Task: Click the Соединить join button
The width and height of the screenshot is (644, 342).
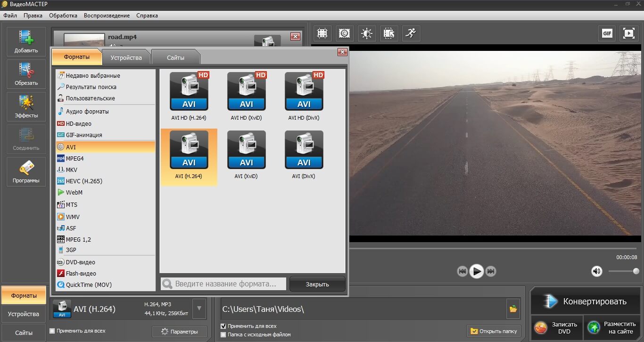Action: (x=26, y=139)
